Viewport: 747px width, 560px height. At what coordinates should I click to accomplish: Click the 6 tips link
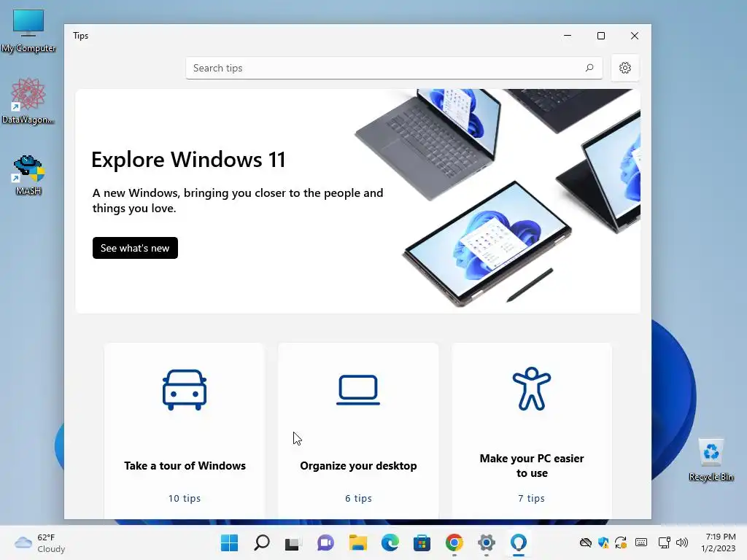[358, 498]
